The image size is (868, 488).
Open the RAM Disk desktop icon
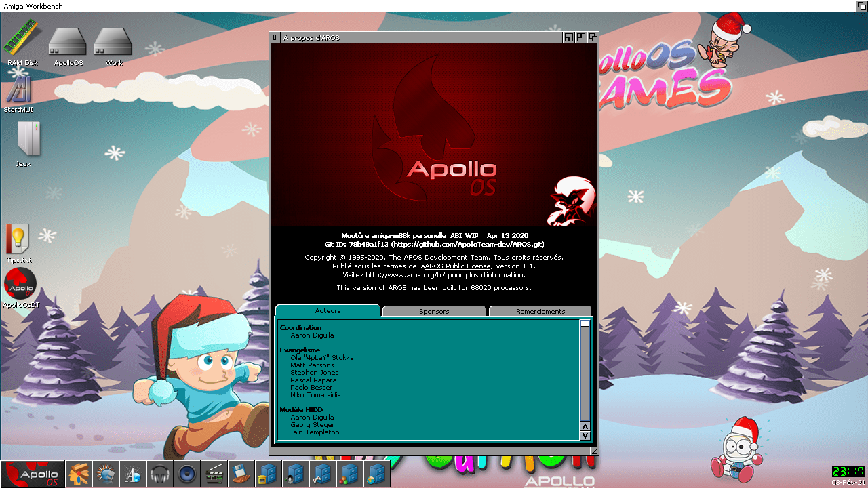tap(22, 42)
